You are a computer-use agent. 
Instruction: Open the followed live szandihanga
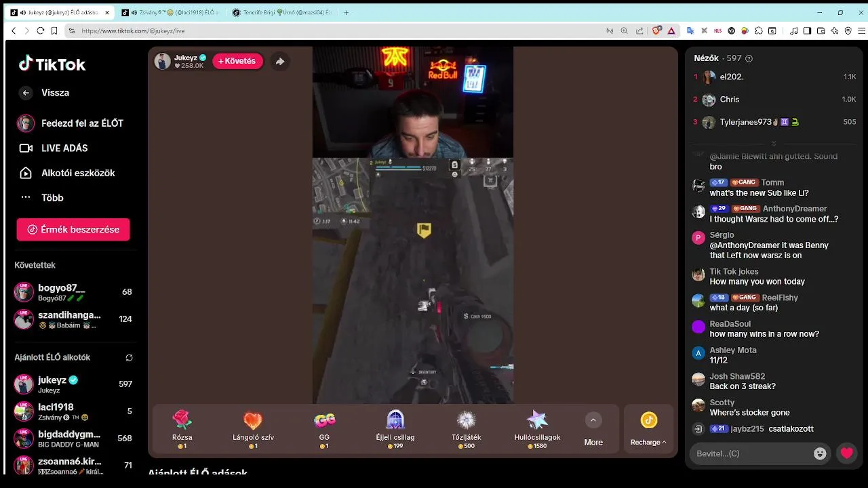73,319
